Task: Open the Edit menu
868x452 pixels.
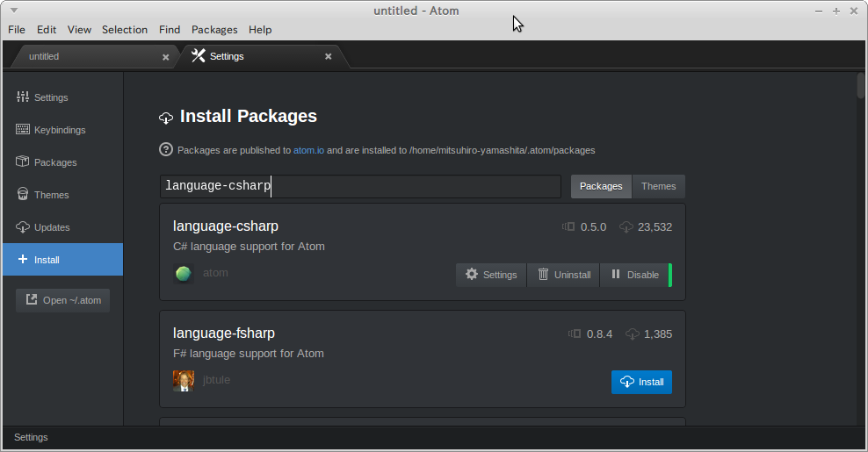Action: [47, 30]
